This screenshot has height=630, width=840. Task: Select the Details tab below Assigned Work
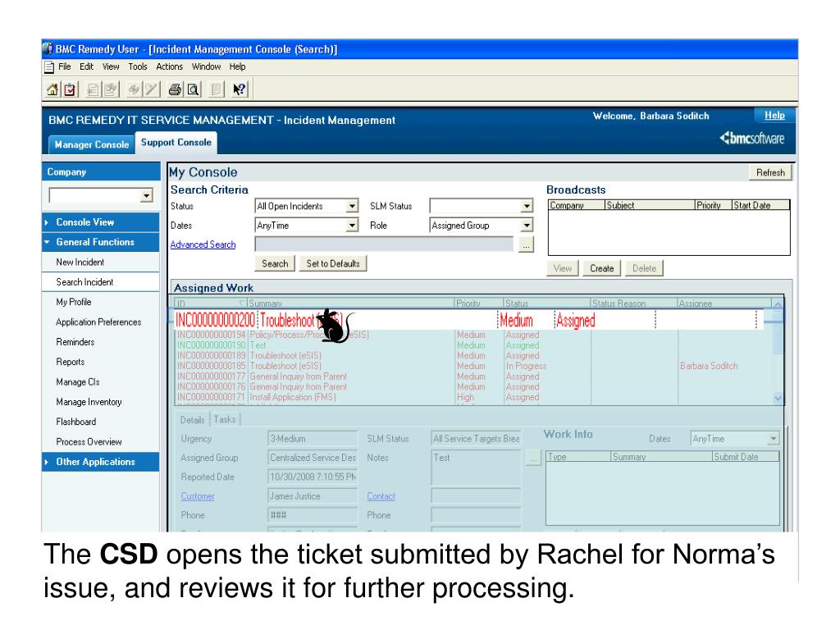(192, 419)
